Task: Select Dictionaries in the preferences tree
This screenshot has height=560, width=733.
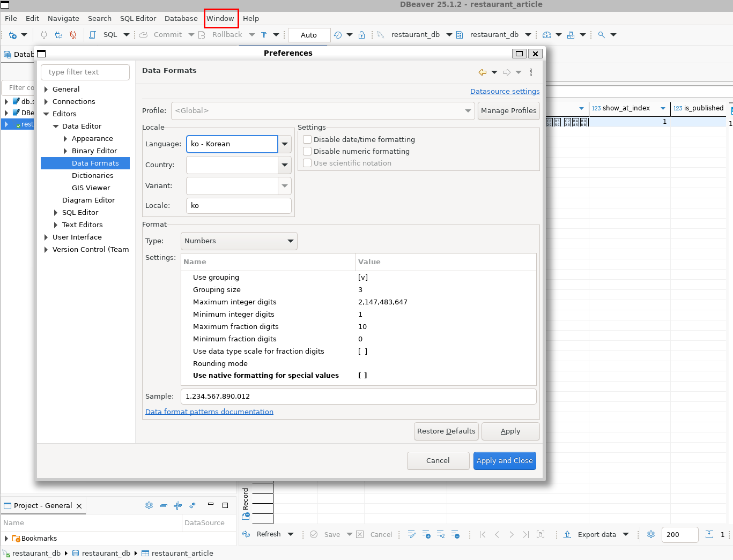Action: [x=93, y=176]
